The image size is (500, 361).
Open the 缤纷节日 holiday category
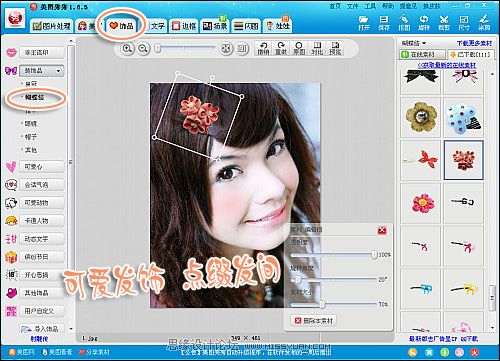tap(42, 257)
